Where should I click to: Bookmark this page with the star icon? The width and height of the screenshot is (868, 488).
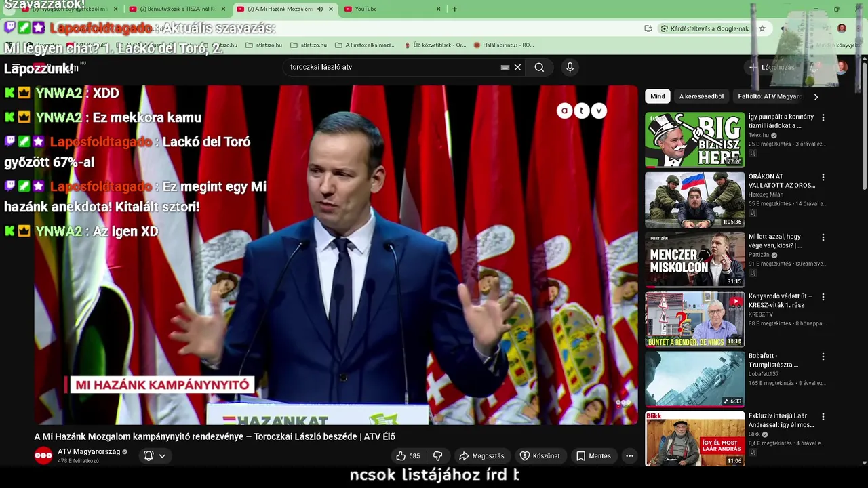(762, 28)
